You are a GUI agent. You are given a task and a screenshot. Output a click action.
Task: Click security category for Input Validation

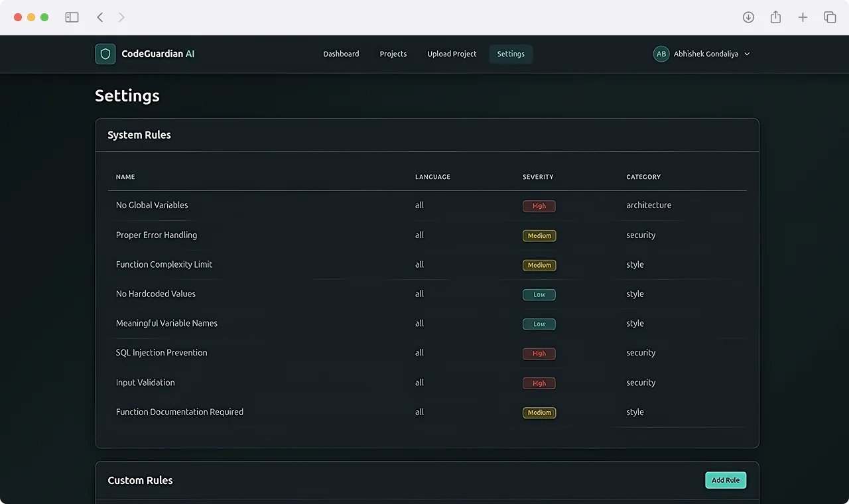641,383
